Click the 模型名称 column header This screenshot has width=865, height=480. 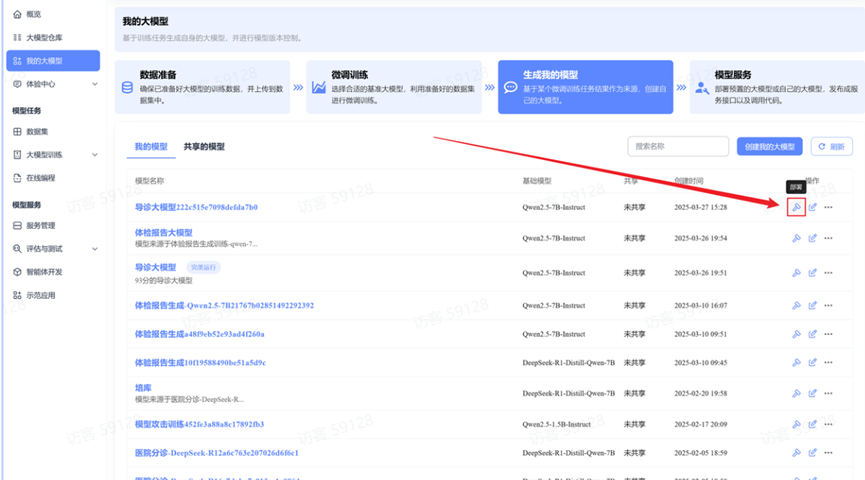coord(149,181)
